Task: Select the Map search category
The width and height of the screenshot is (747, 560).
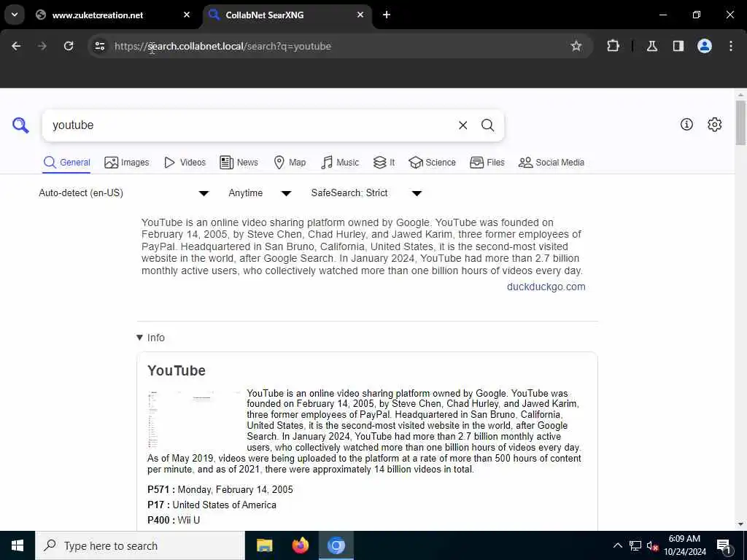Action: tap(290, 163)
